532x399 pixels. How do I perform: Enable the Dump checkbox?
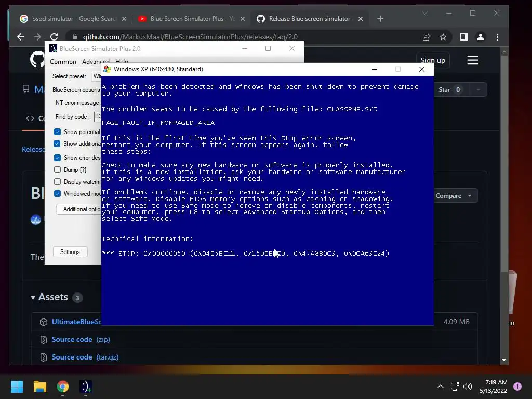tap(57, 170)
